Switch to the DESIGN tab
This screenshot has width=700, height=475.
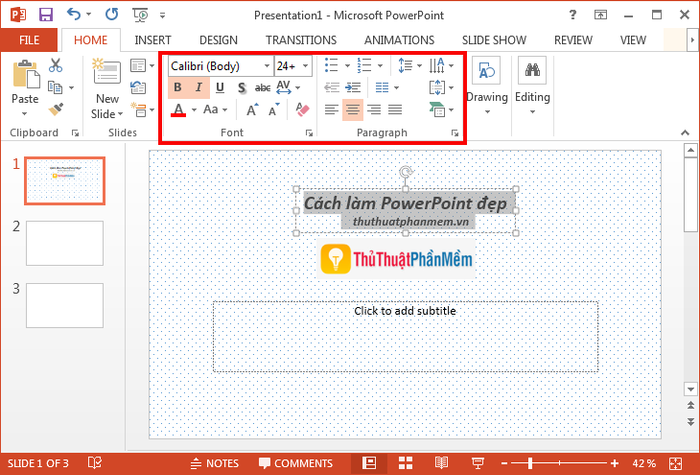click(218, 40)
